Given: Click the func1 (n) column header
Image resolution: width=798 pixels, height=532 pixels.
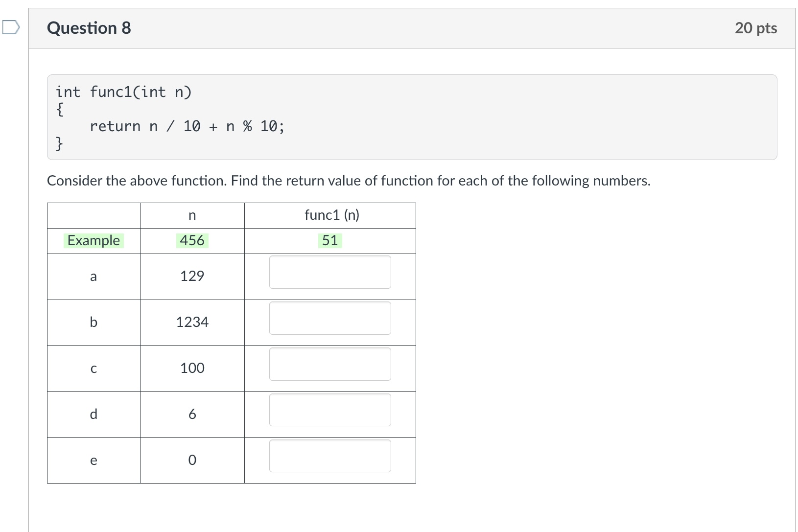Looking at the screenshot, I should pos(331,215).
